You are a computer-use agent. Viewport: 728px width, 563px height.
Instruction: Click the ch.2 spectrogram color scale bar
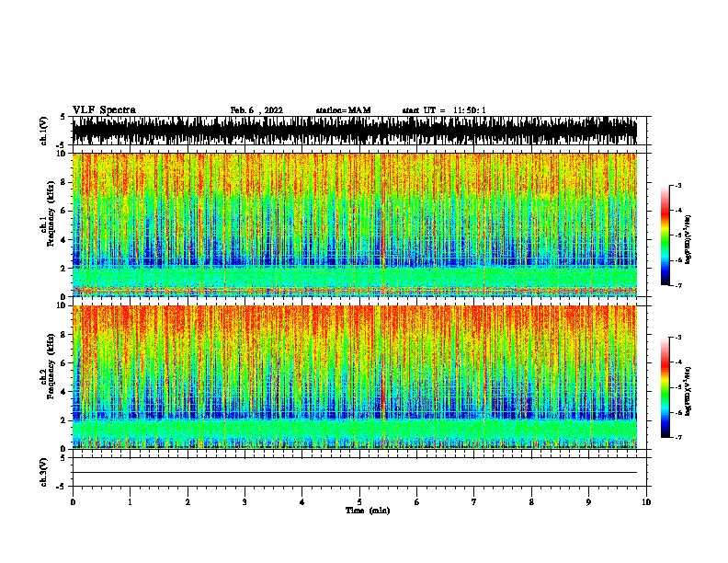[665, 387]
